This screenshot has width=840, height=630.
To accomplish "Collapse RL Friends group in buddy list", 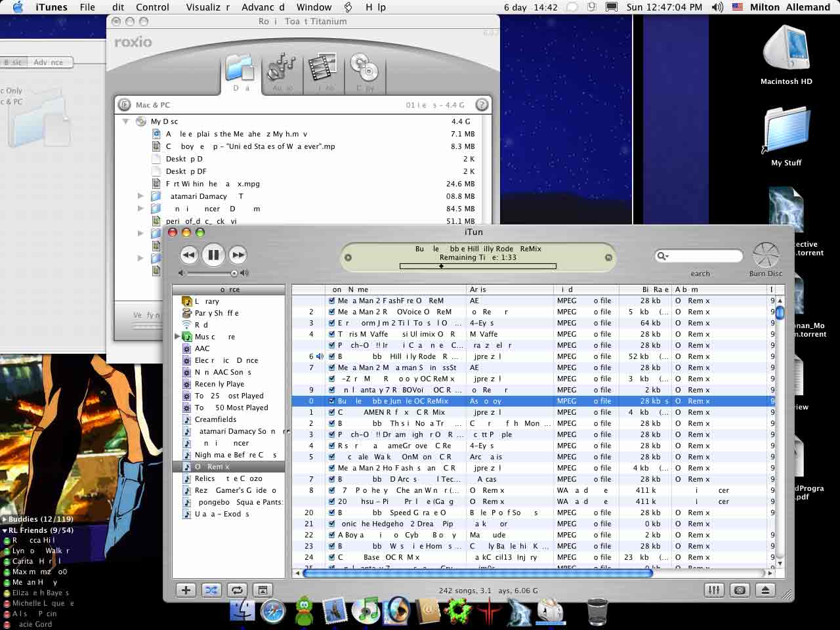I will coord(5,530).
